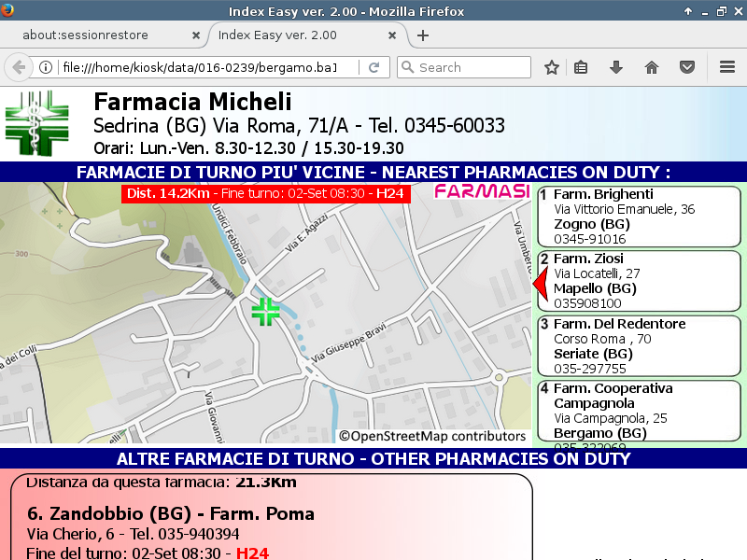747x560 pixels.
Task: Show bookmarks list icon in toolbar
Action: pyautogui.click(x=581, y=67)
